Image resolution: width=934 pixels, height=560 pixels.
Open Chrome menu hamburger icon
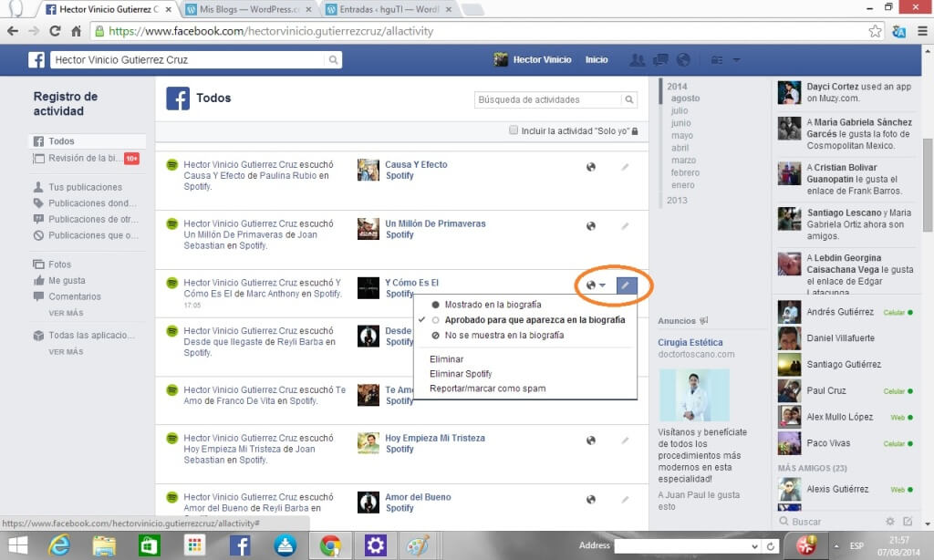[922, 31]
